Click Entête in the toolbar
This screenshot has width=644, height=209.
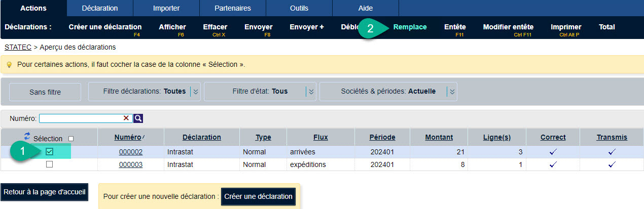(455, 27)
